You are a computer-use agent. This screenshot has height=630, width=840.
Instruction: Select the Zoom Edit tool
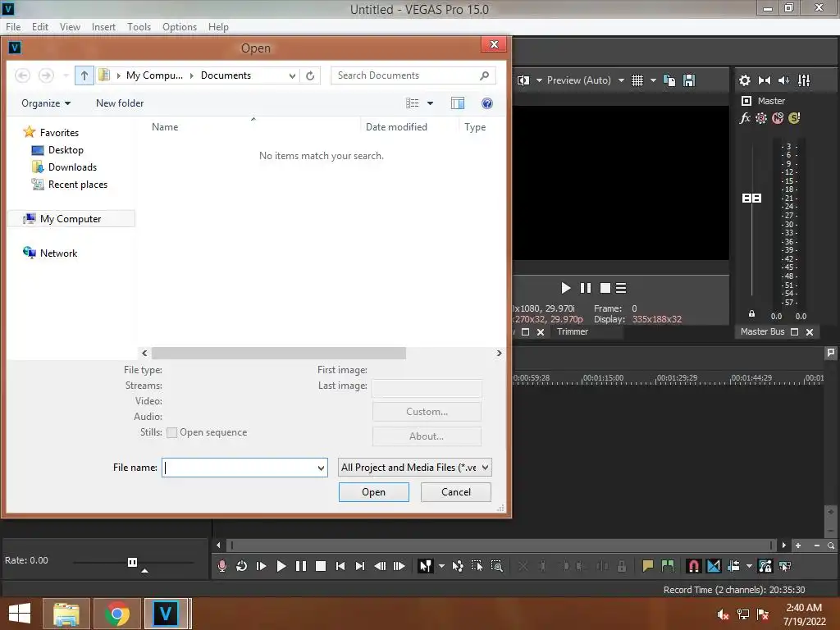click(x=496, y=566)
